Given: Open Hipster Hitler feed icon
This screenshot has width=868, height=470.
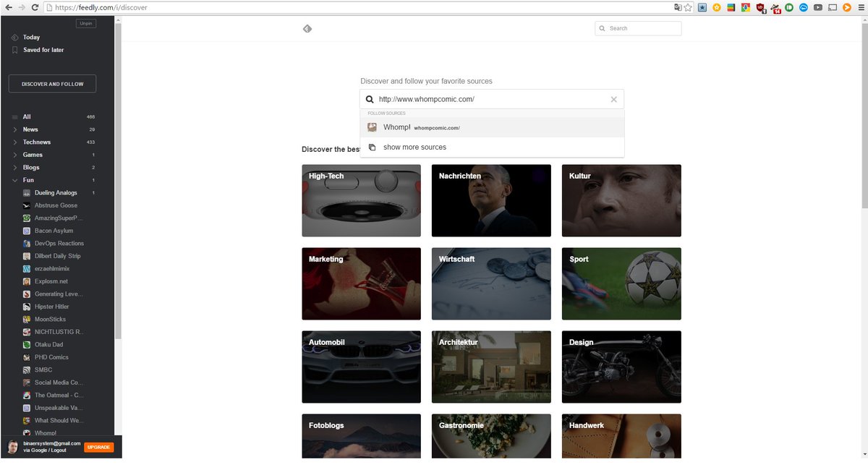Looking at the screenshot, I should click(26, 307).
